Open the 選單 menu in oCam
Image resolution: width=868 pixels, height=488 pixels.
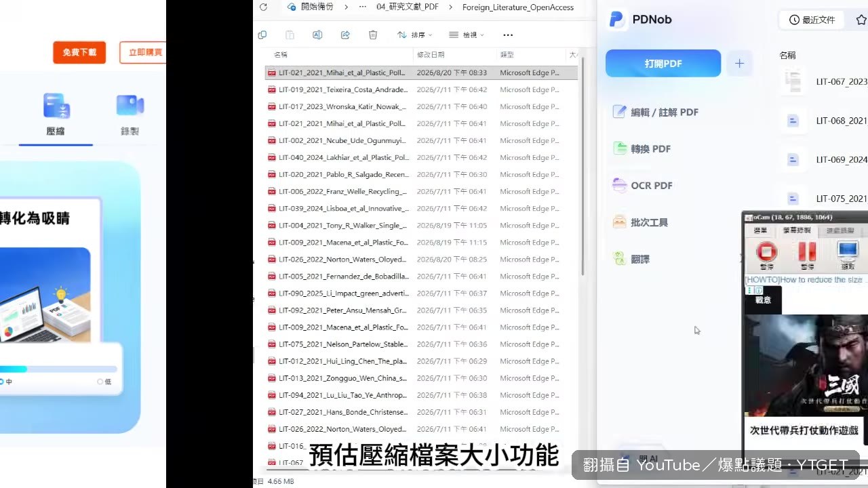[x=760, y=231]
